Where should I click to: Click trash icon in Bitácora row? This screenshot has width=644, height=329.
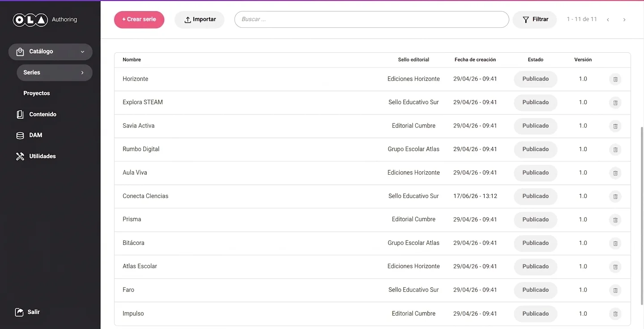coord(615,244)
